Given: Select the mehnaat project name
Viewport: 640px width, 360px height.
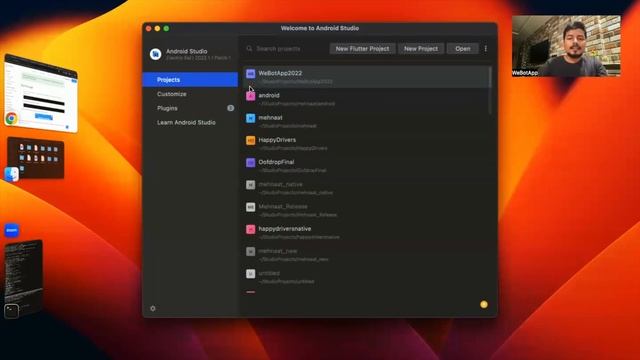Looking at the screenshot, I should 270,118.
